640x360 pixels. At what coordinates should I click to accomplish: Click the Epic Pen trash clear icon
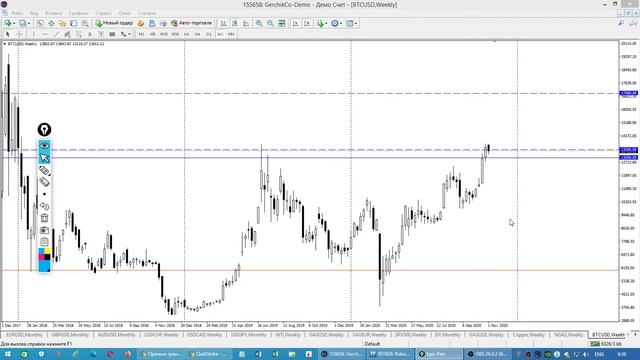click(x=44, y=218)
